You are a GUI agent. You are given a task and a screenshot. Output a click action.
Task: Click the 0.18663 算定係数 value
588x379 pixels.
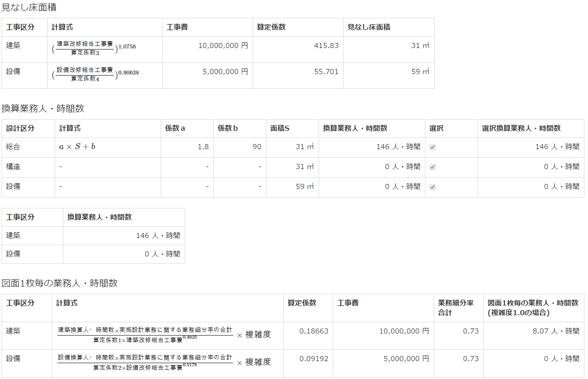(314, 331)
